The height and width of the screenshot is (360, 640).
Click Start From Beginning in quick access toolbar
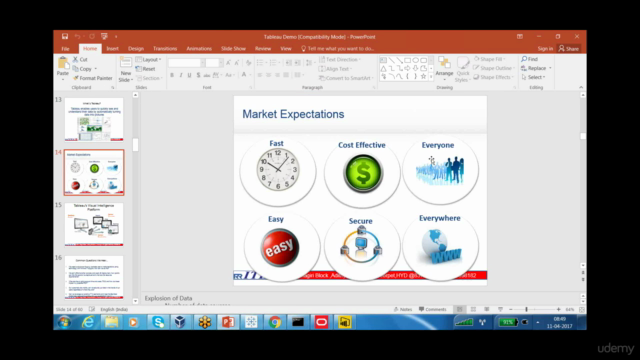pos(104,36)
